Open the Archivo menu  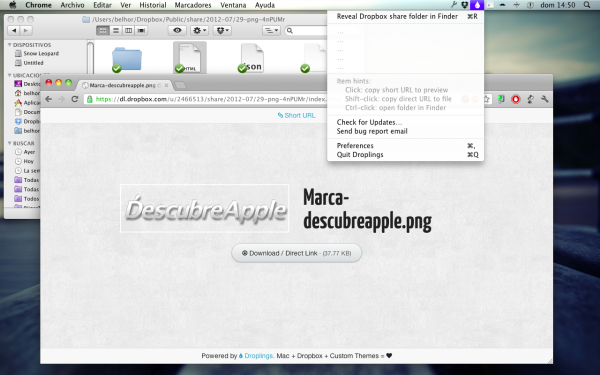72,5
